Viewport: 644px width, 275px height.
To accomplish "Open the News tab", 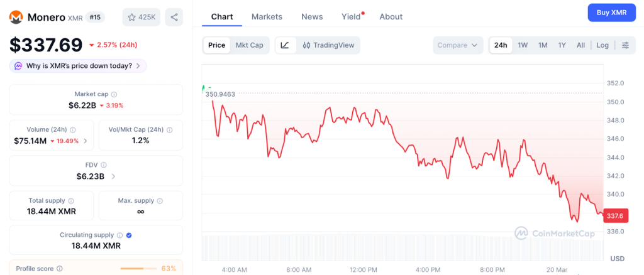I will point(312,16).
